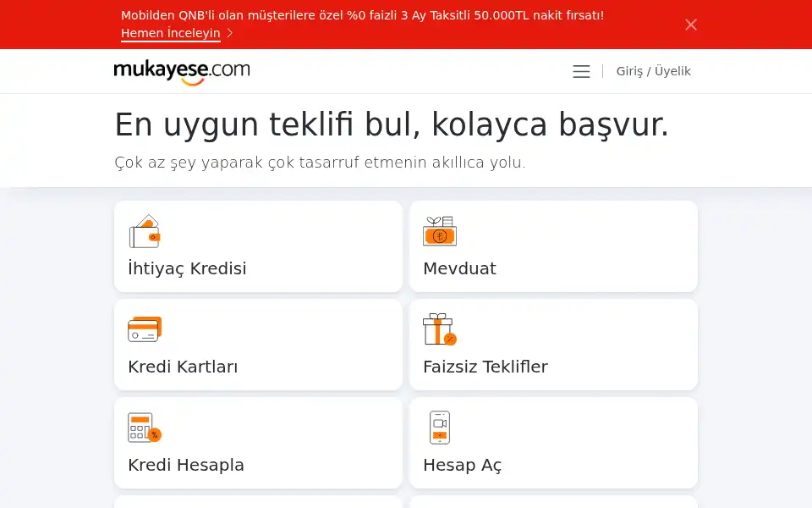Open the Kredi Hesapla label

[186, 465]
